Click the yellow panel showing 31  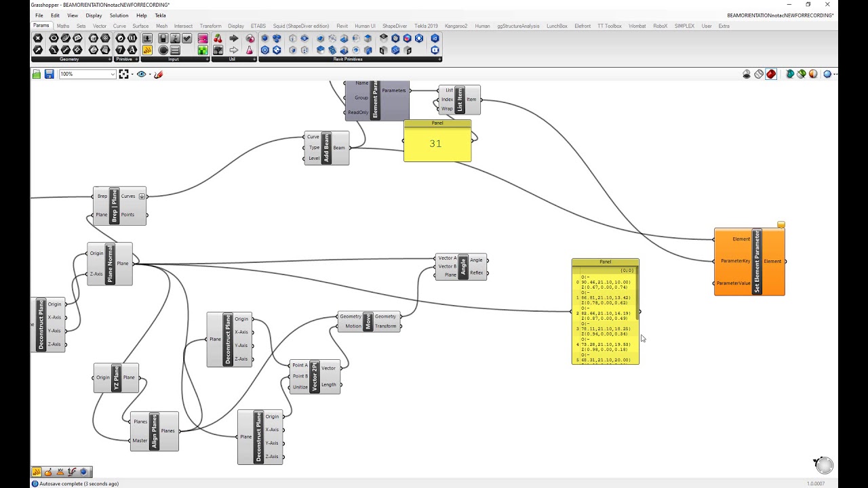[437, 141]
